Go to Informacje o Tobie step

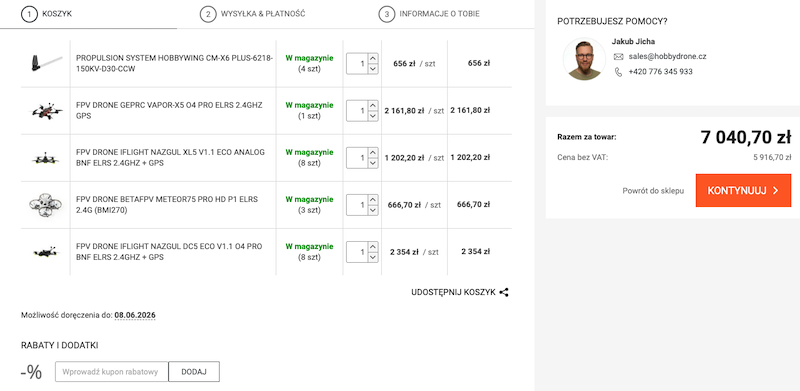[x=430, y=14]
